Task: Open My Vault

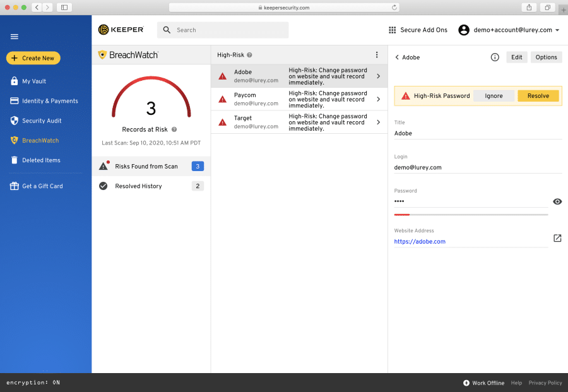Action: (34, 81)
